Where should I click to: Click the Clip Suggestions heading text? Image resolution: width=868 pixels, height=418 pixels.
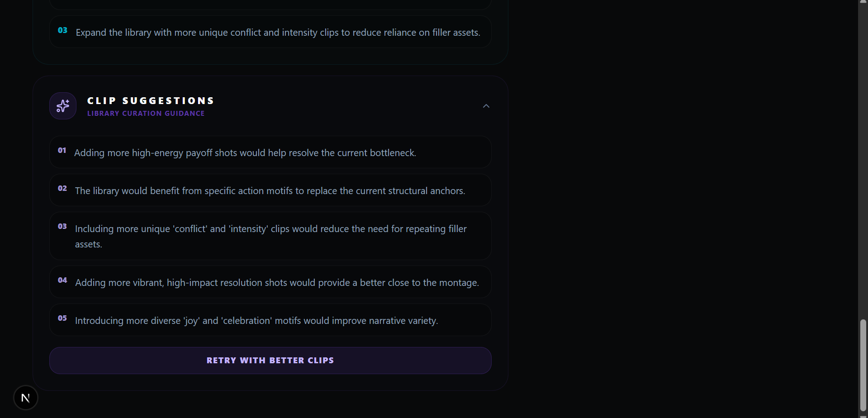tap(151, 100)
